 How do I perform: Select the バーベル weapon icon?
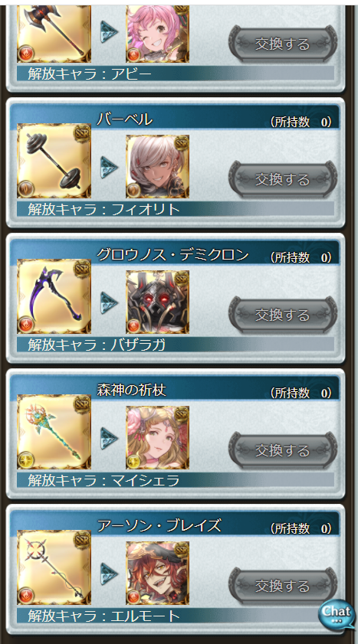(x=54, y=161)
